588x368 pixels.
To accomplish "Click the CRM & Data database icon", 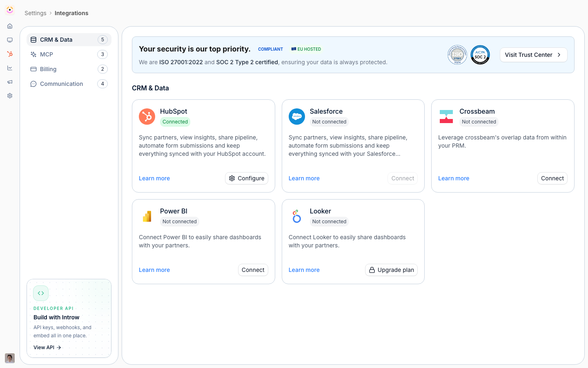I will [x=33, y=40].
